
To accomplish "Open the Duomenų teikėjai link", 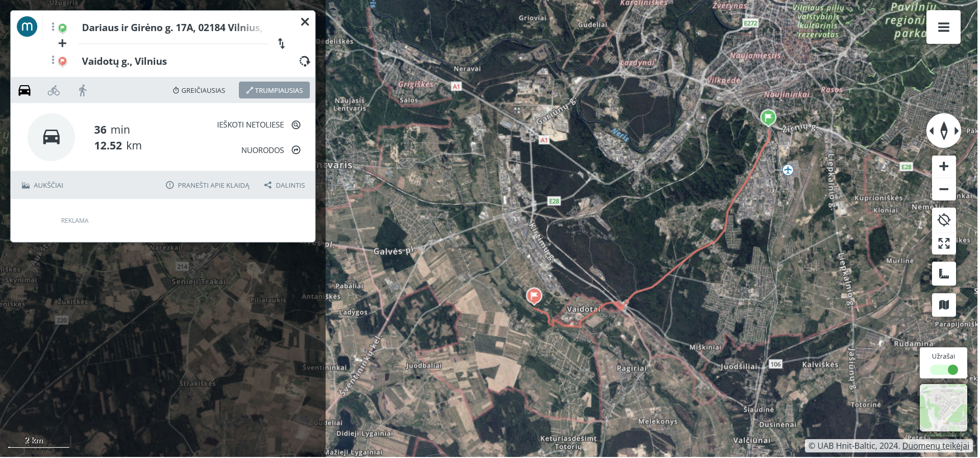I will pyautogui.click(x=935, y=446).
